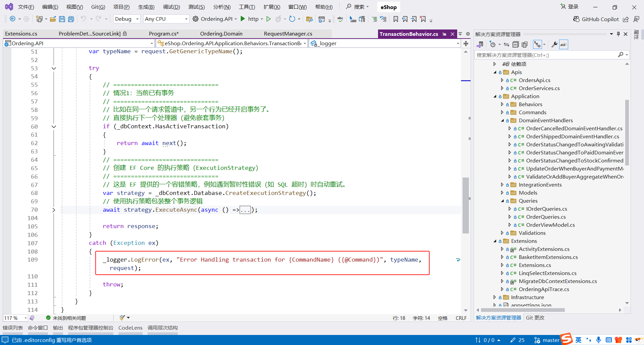
Task: Open the Git menu
Action: (98, 7)
